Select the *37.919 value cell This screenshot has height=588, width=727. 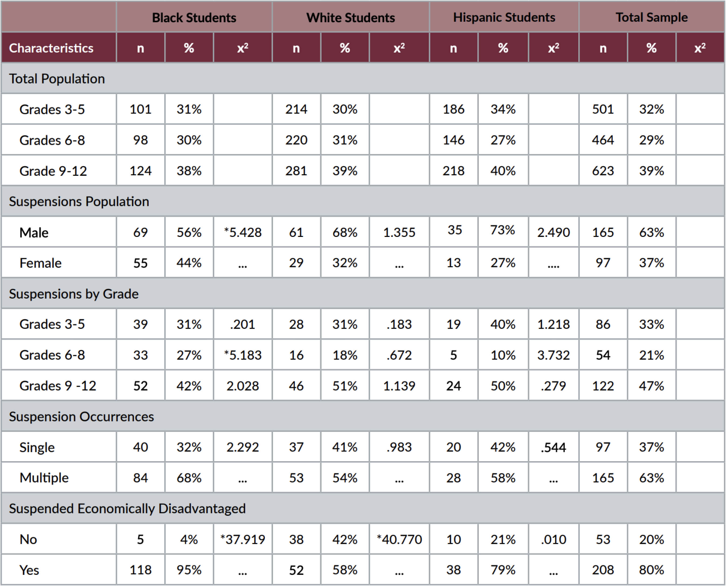243,539
